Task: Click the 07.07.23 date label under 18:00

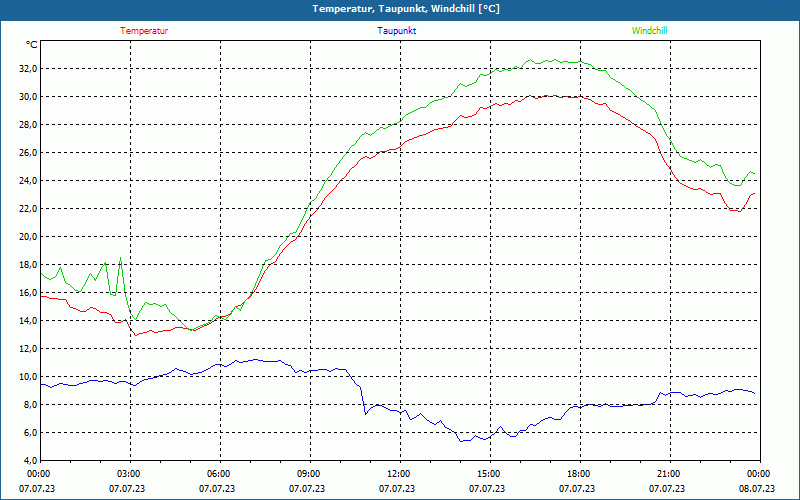Action: 577,488
